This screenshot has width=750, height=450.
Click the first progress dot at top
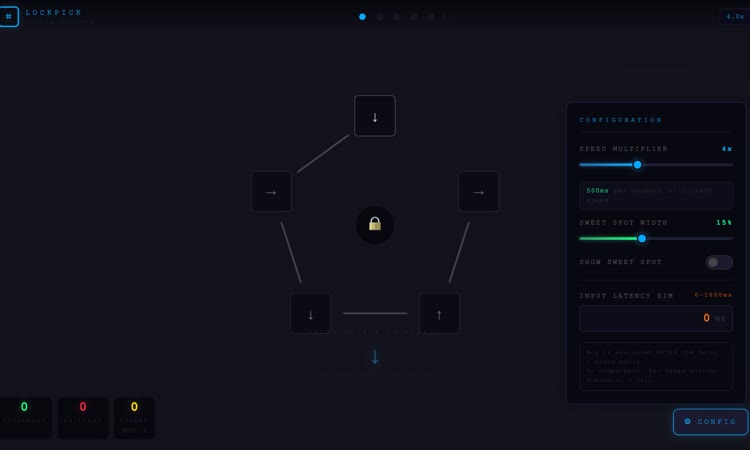[362, 17]
